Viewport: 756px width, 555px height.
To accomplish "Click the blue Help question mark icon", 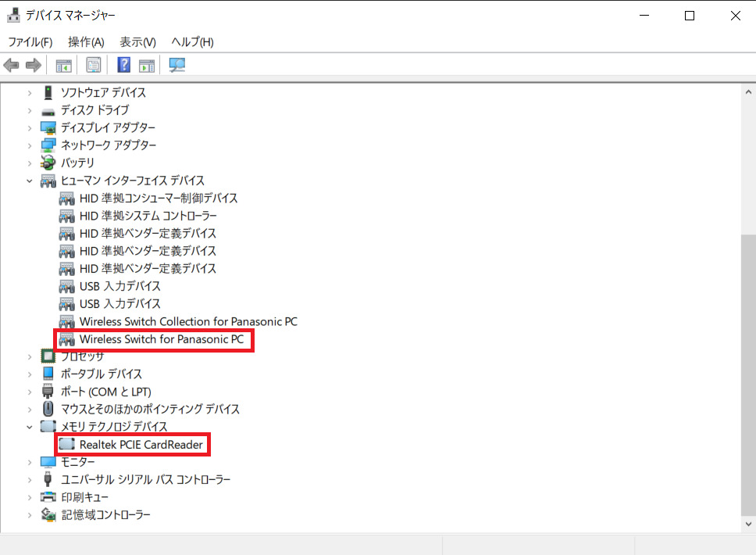I will click(x=124, y=64).
